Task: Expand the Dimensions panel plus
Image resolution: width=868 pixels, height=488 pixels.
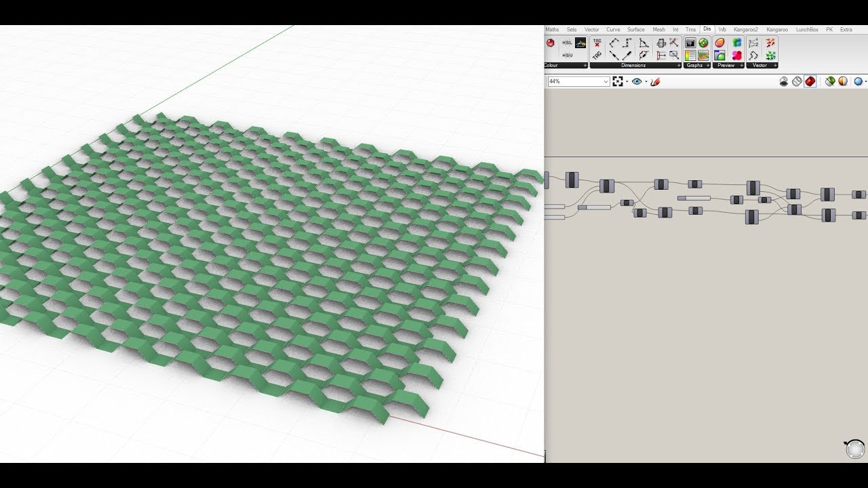Action: tap(678, 66)
